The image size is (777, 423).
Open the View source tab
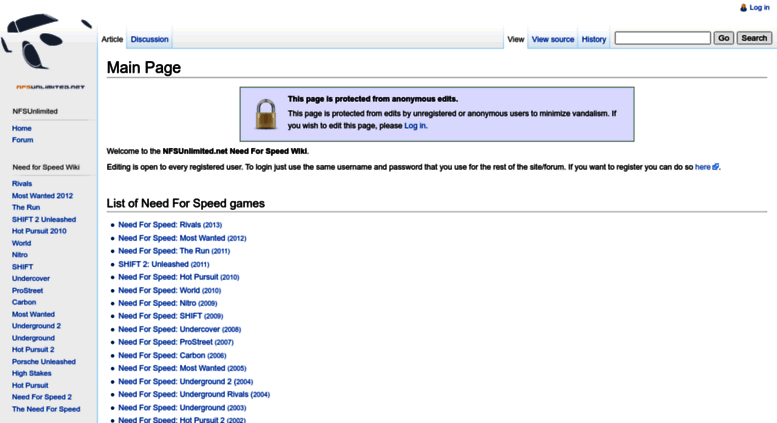tap(553, 39)
